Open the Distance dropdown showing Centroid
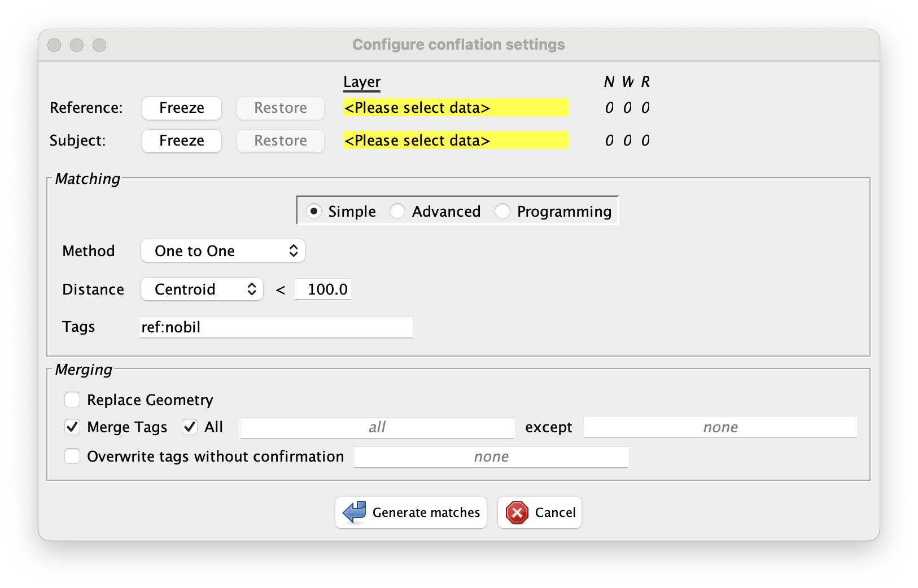 202,289
